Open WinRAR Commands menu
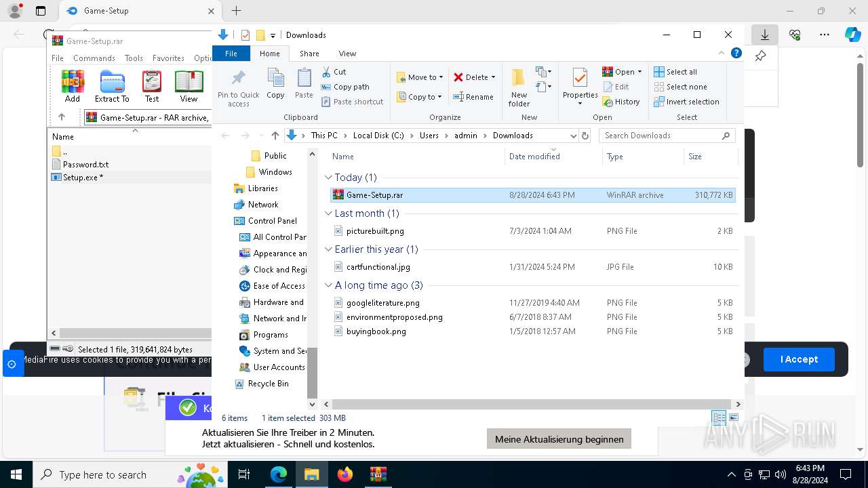Screen dimensions: 868x488 [94, 58]
